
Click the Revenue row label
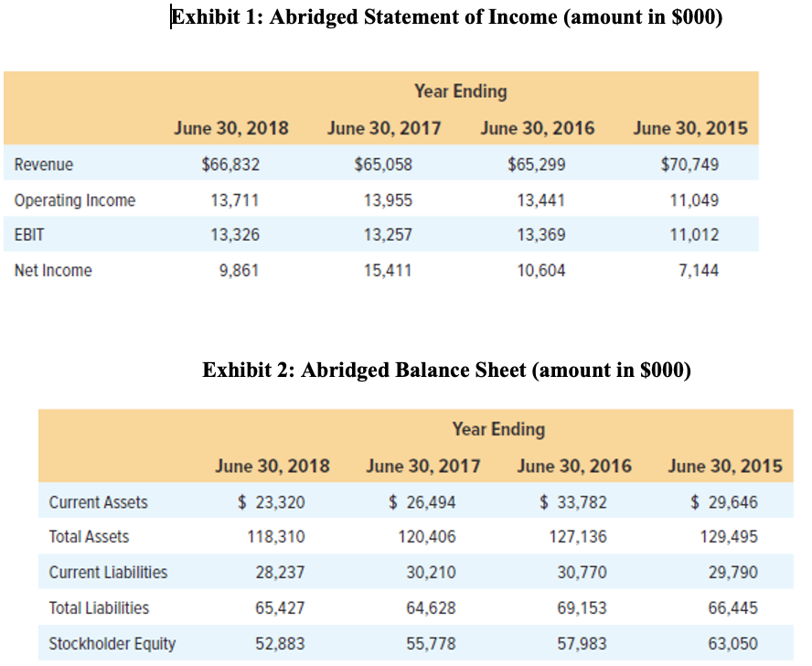[x=44, y=165]
